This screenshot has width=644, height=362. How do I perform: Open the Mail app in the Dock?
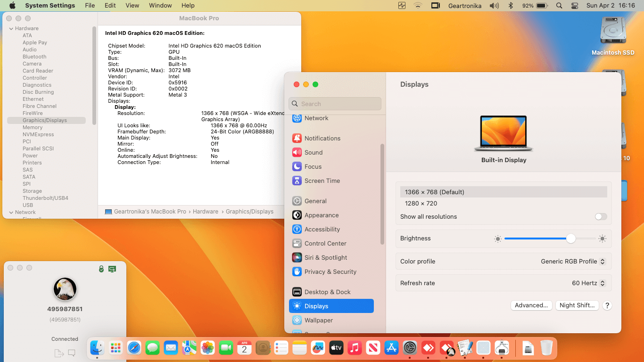tap(171, 348)
